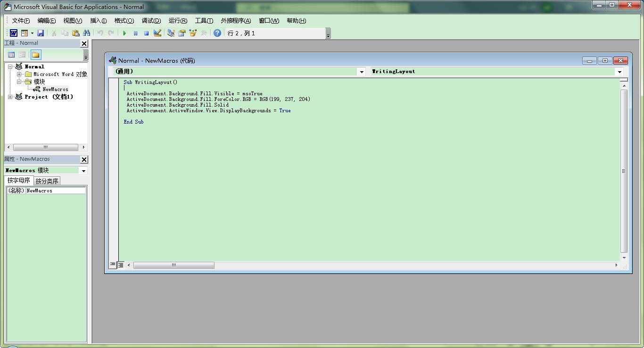Open the 运行(R) menu
This screenshot has width=644, height=348.
tap(178, 21)
